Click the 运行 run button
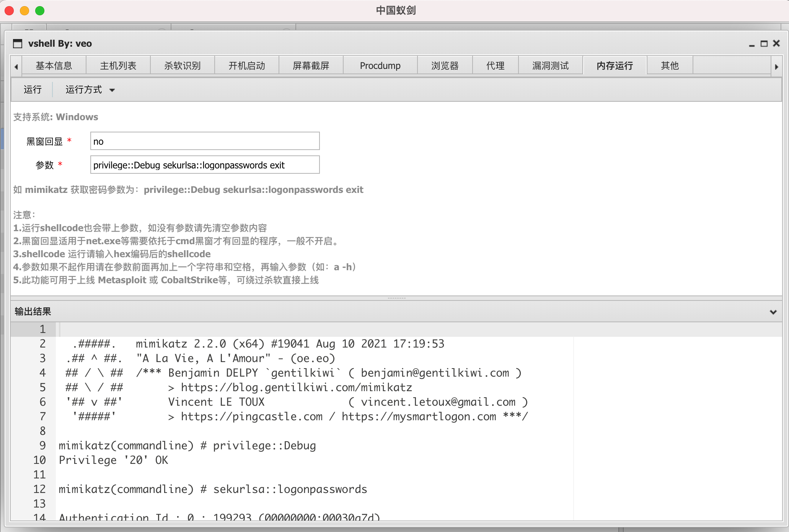789x532 pixels. coord(33,90)
